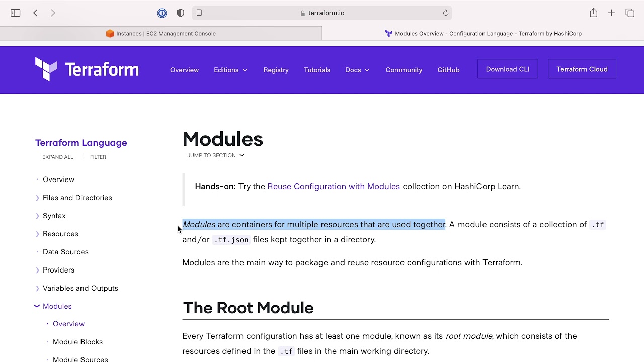Click the terraform.io address bar
Screen dimensions: 644x362
(322, 13)
